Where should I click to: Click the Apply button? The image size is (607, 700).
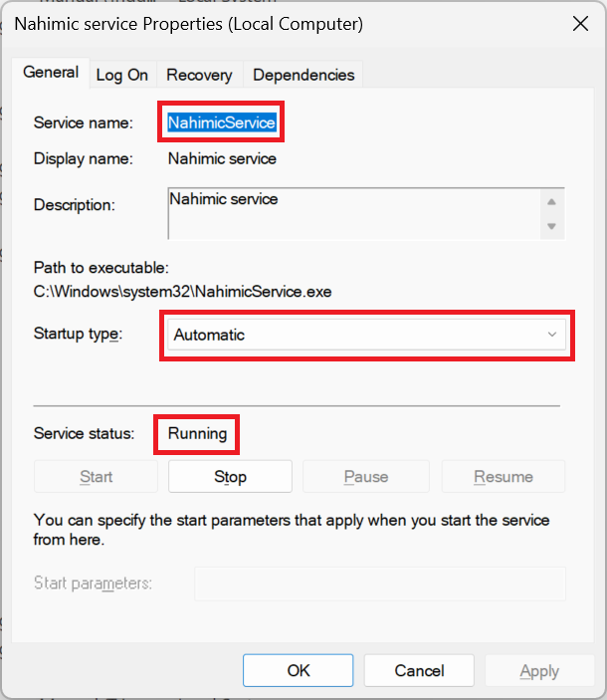pyautogui.click(x=539, y=671)
